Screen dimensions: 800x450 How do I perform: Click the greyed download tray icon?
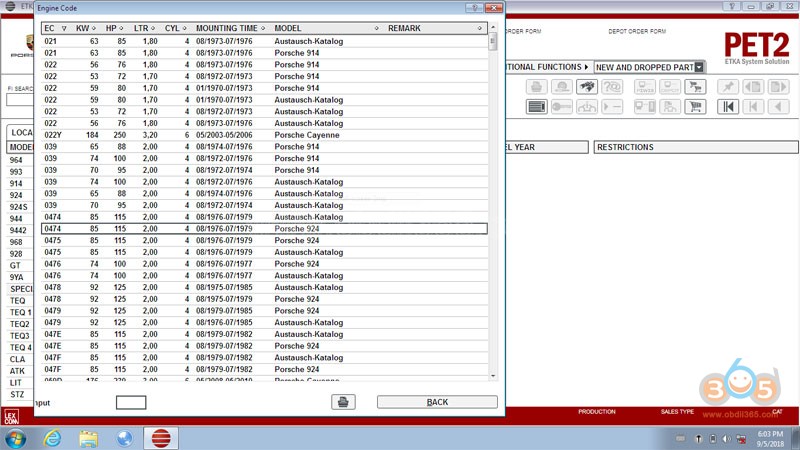pos(587,107)
